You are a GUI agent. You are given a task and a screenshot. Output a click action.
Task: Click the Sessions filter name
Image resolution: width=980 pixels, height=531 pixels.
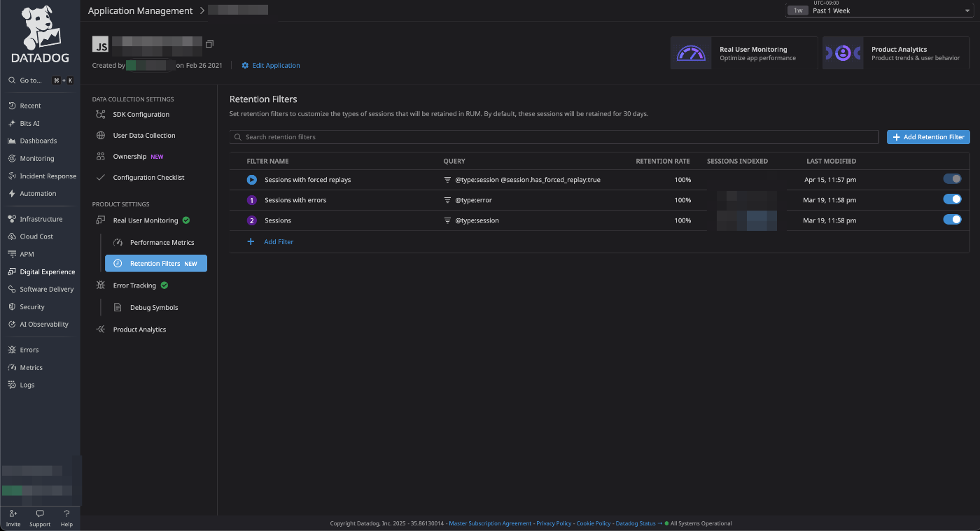point(278,220)
